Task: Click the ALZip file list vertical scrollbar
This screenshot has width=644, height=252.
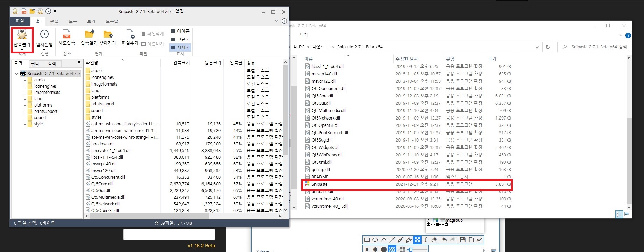Action: pos(285,136)
